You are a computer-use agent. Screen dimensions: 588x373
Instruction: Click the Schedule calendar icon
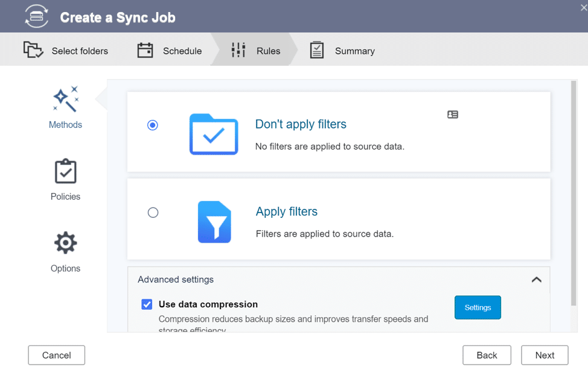145,50
